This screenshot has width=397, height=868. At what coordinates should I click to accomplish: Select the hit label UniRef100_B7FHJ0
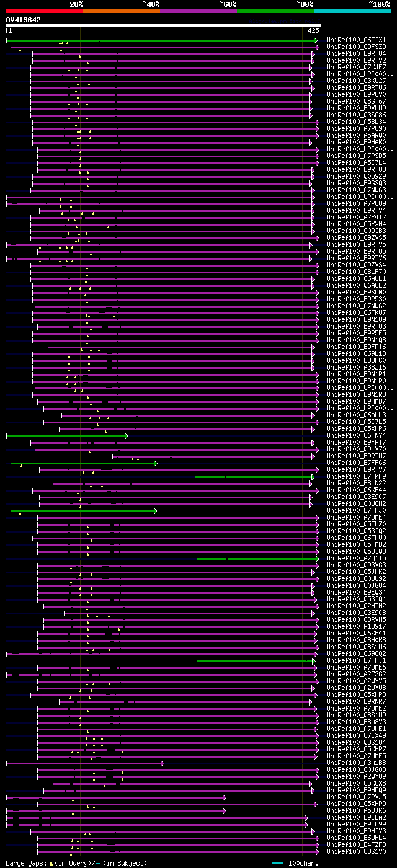tap(355, 510)
